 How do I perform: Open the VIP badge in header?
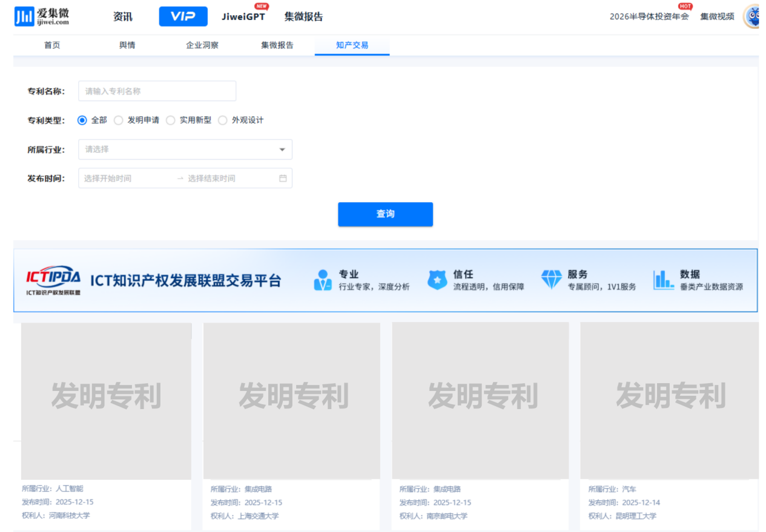coord(183,16)
